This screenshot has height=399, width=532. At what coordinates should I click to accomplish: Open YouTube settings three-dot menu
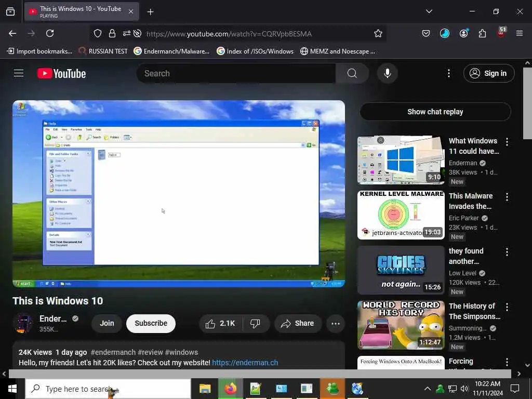[448, 73]
